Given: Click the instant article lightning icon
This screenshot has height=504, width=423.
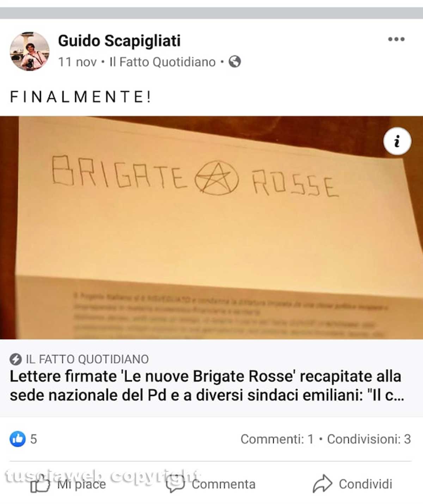Looking at the screenshot, I should point(15,359).
